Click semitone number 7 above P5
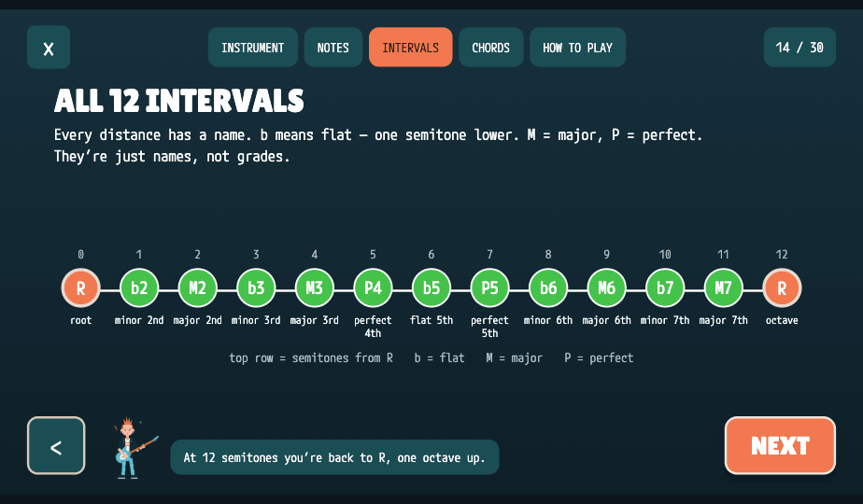 489,255
